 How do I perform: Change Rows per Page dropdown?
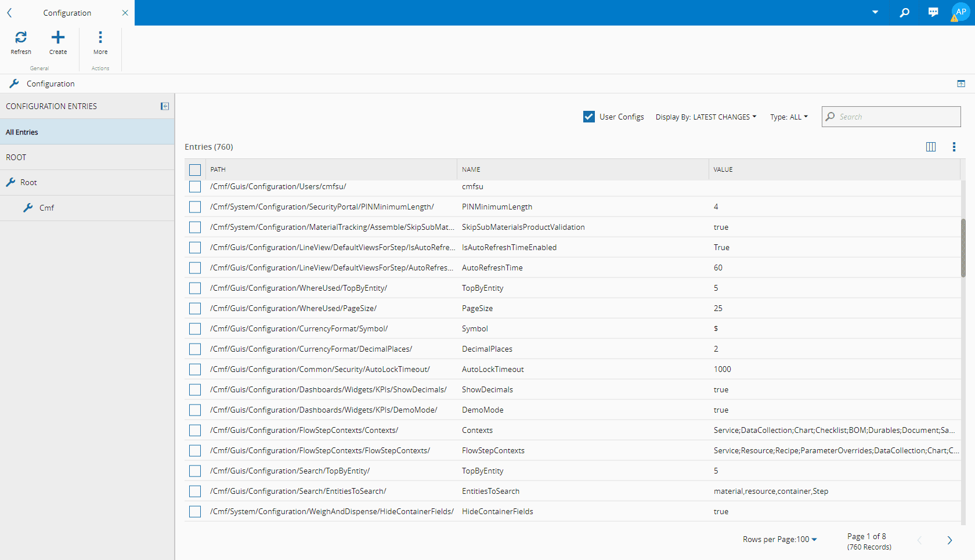pyautogui.click(x=779, y=539)
